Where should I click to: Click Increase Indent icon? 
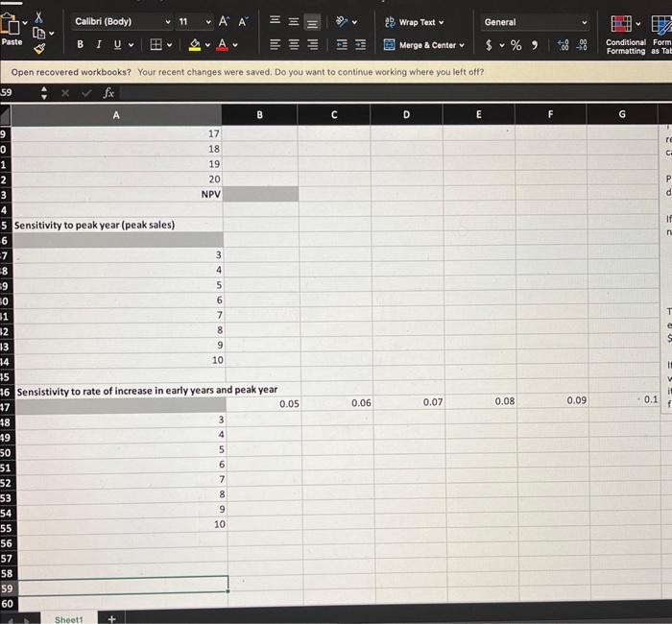[x=360, y=44]
